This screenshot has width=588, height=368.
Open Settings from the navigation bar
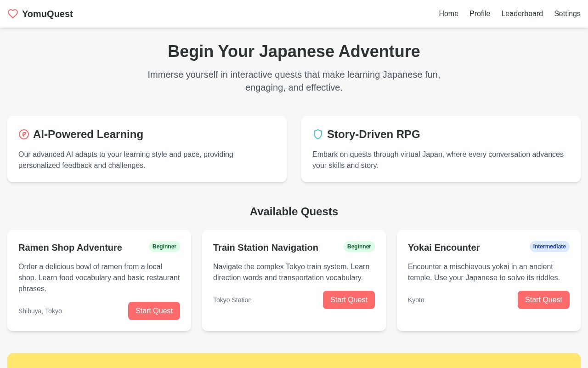567,14
